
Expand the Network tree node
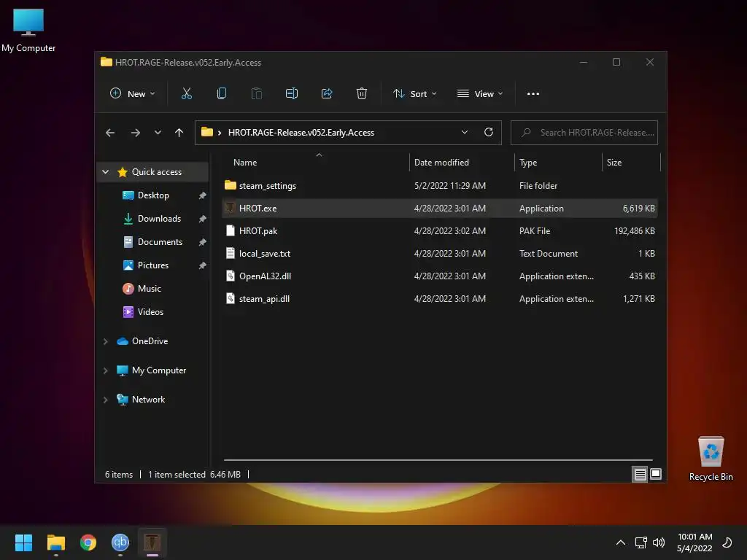click(105, 400)
